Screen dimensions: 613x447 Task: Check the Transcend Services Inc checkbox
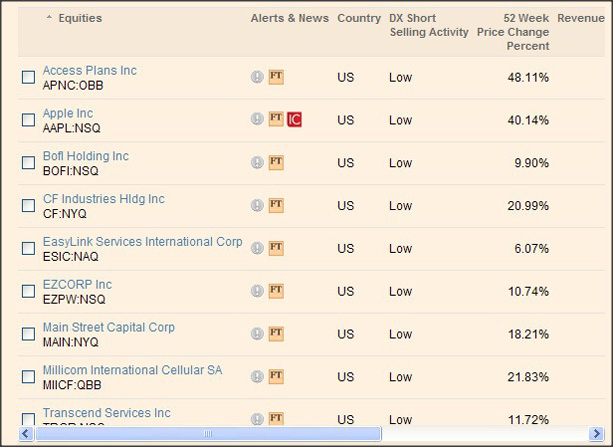(28, 419)
